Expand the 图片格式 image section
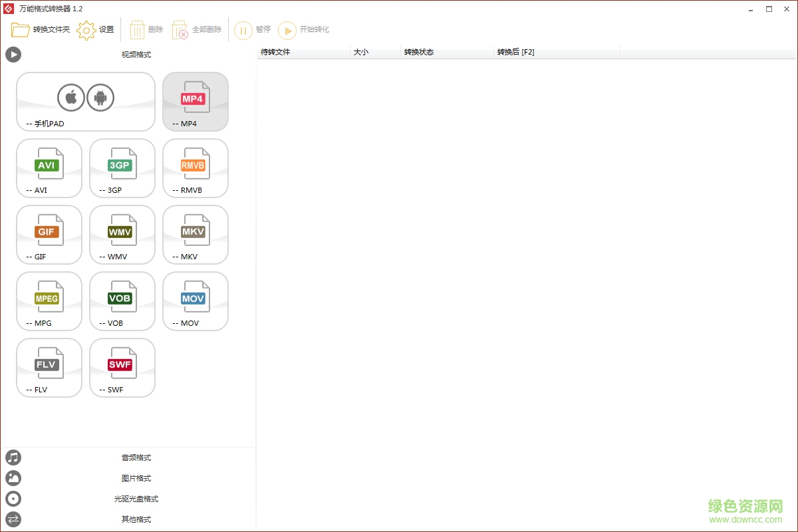This screenshot has height=532, width=798. pyautogui.click(x=136, y=478)
